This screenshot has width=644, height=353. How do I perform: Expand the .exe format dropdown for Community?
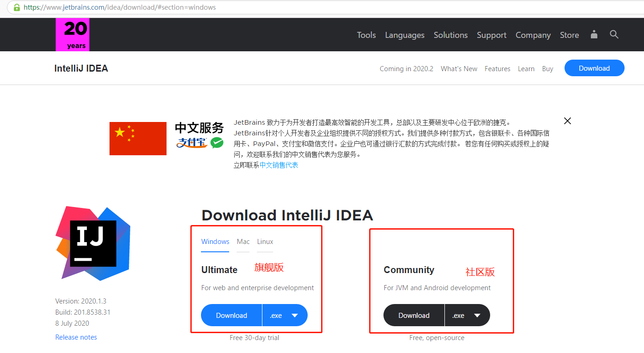coord(468,315)
